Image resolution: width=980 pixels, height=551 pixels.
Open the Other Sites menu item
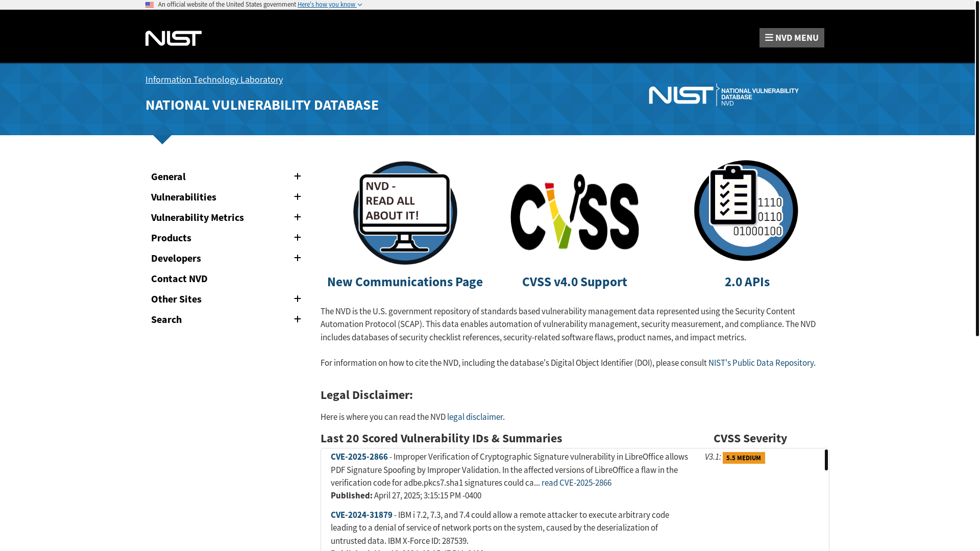tap(176, 299)
